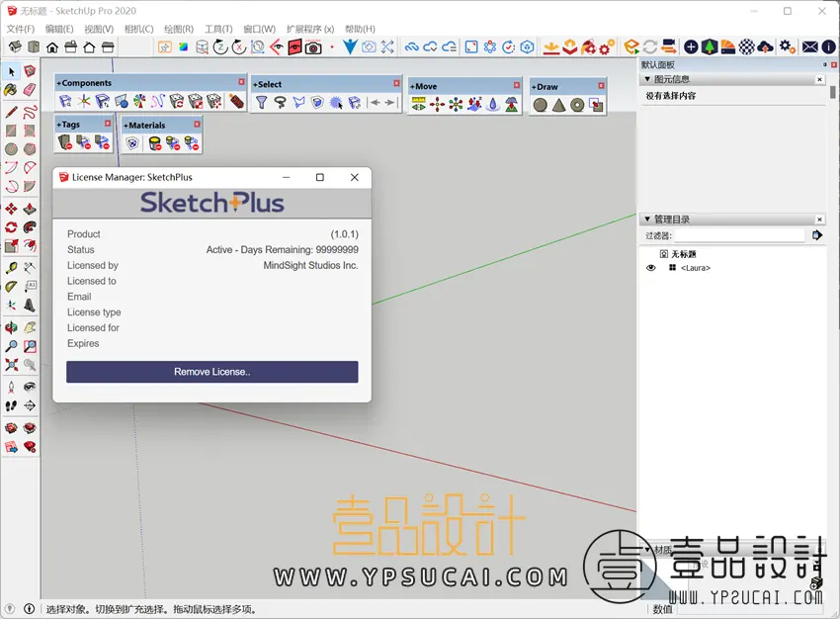Viewport: 840px width, 619px height.
Task: Choose the Rectangle drawing tool
Action: [x=11, y=131]
